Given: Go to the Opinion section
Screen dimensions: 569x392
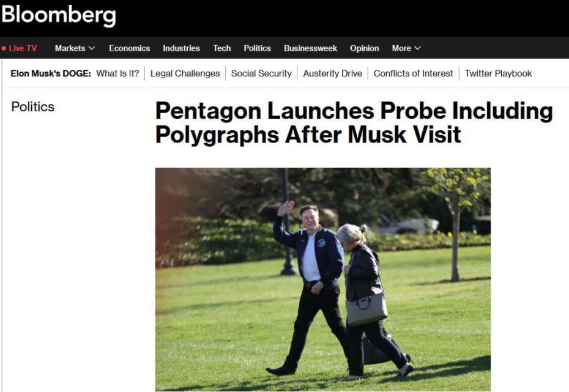Looking at the screenshot, I should point(364,48).
